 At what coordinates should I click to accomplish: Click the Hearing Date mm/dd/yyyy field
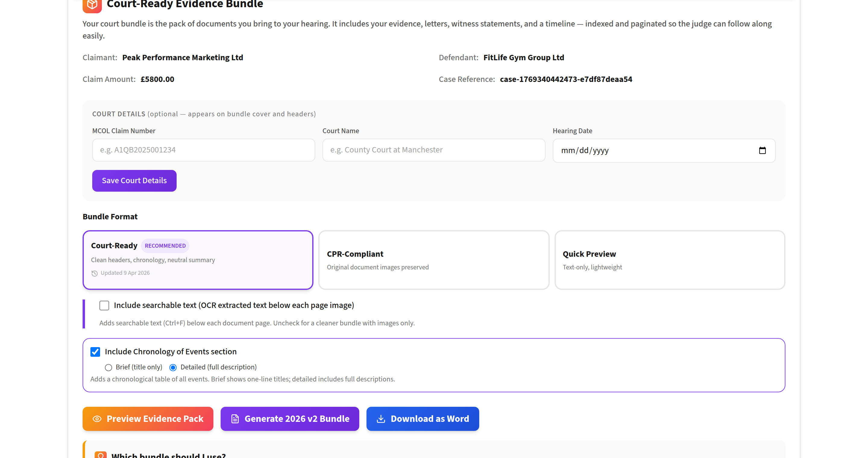(x=664, y=151)
